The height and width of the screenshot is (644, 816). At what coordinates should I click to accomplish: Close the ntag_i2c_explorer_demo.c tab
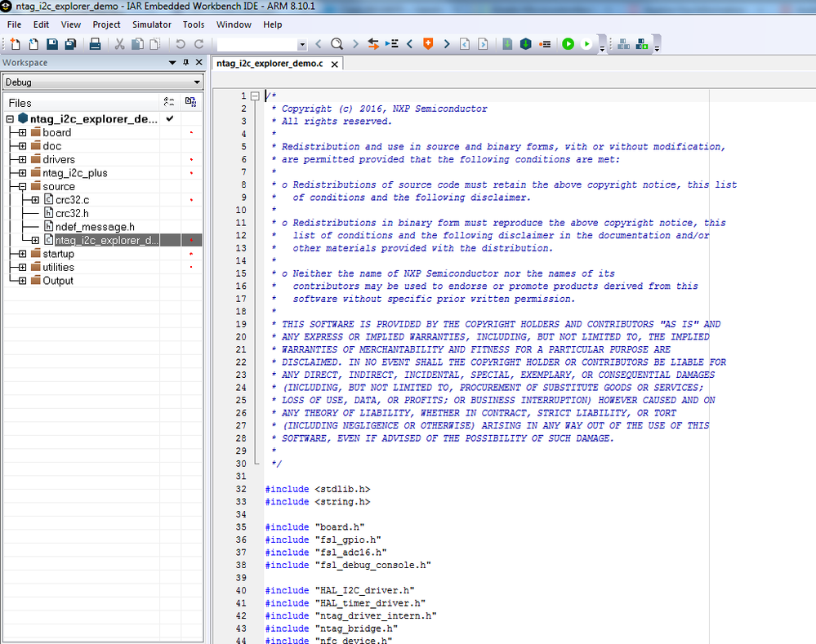coord(335,64)
